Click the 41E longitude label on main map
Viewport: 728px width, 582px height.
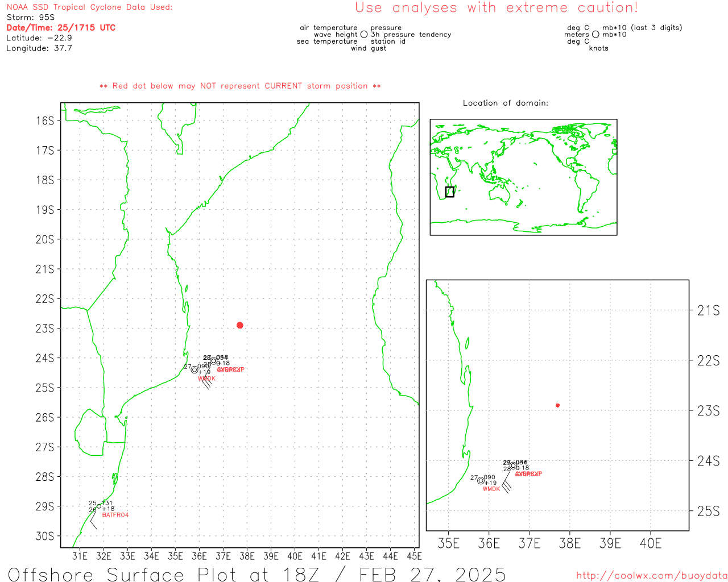pyautogui.click(x=318, y=556)
